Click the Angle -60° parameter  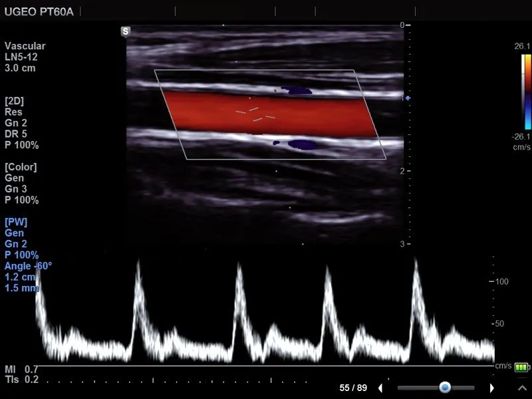pos(28,265)
